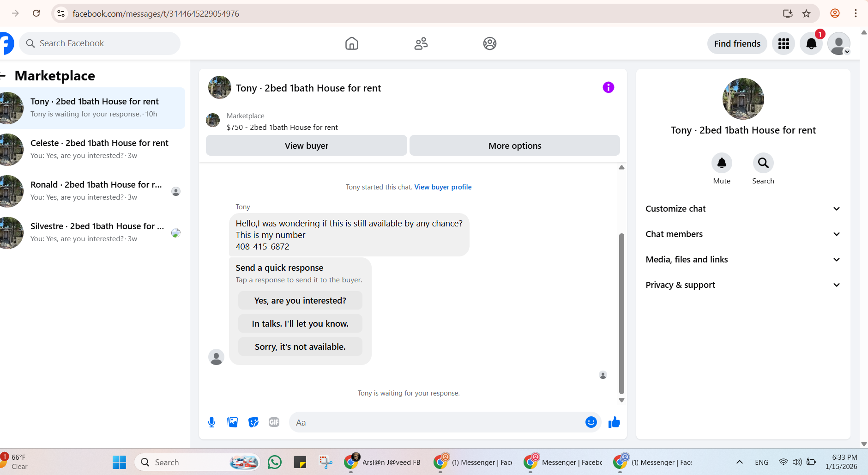Expand Privacy & support section
The height and width of the screenshot is (475, 868).
click(x=743, y=285)
